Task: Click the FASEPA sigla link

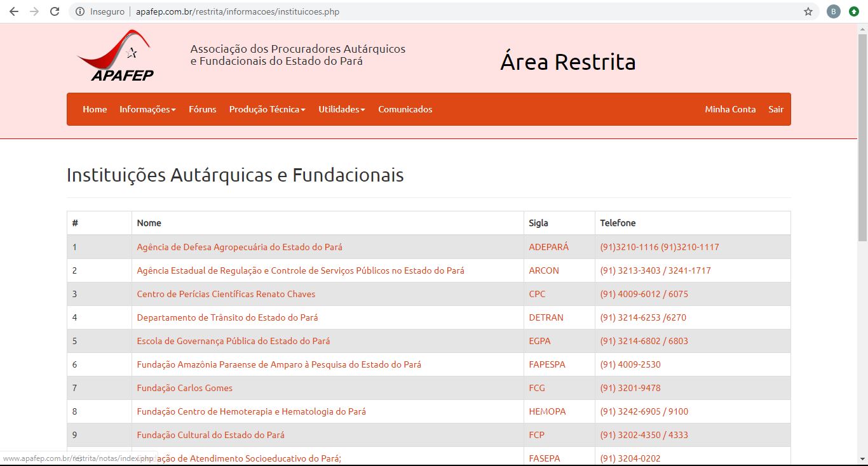Action: (x=545, y=458)
